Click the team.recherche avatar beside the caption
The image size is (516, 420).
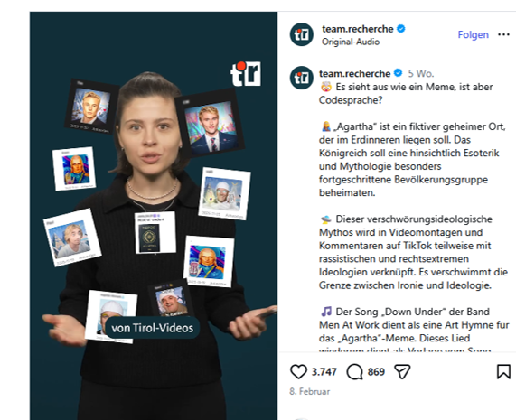[x=302, y=78]
